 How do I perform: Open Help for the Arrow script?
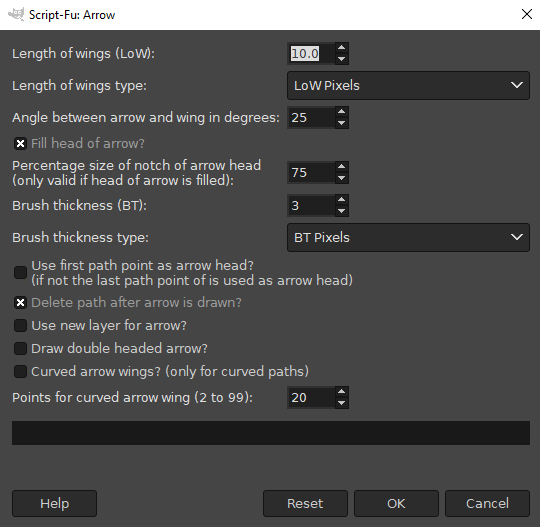coord(54,504)
